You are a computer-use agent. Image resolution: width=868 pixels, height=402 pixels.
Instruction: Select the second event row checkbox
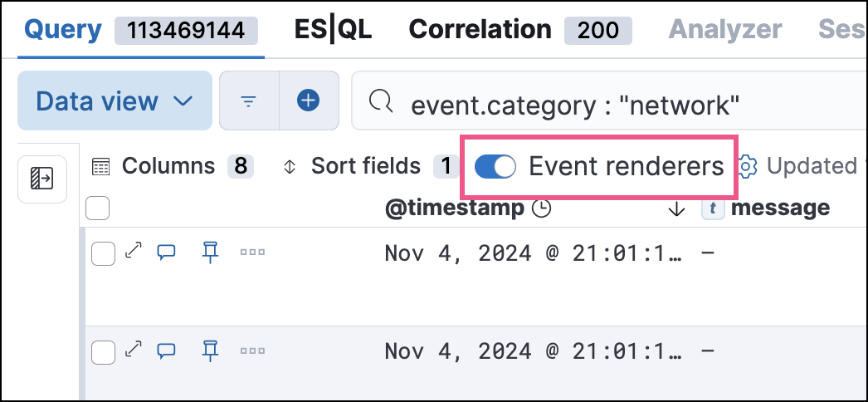(x=103, y=351)
